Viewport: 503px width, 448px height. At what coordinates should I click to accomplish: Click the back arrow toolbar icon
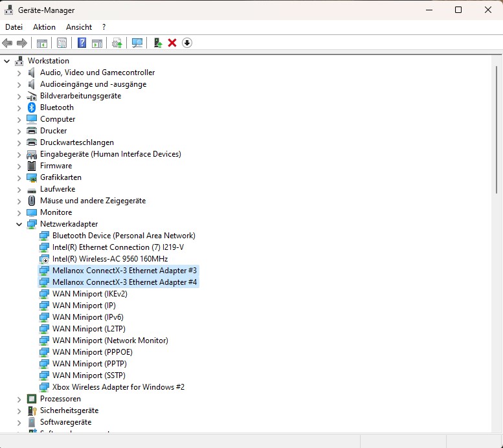pyautogui.click(x=7, y=43)
